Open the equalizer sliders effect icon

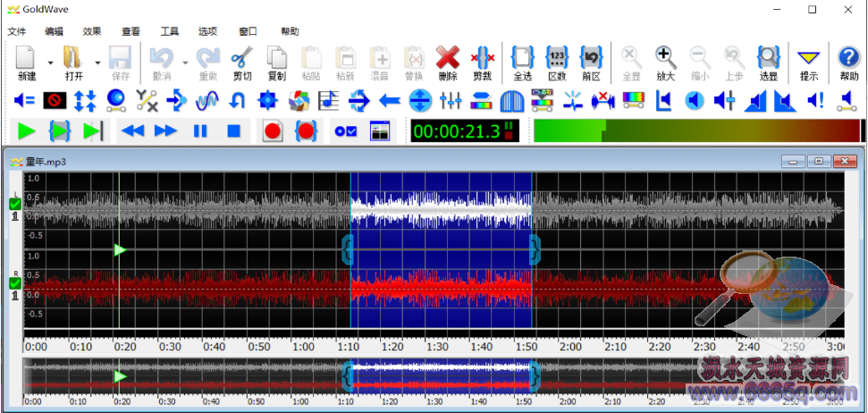[x=451, y=100]
